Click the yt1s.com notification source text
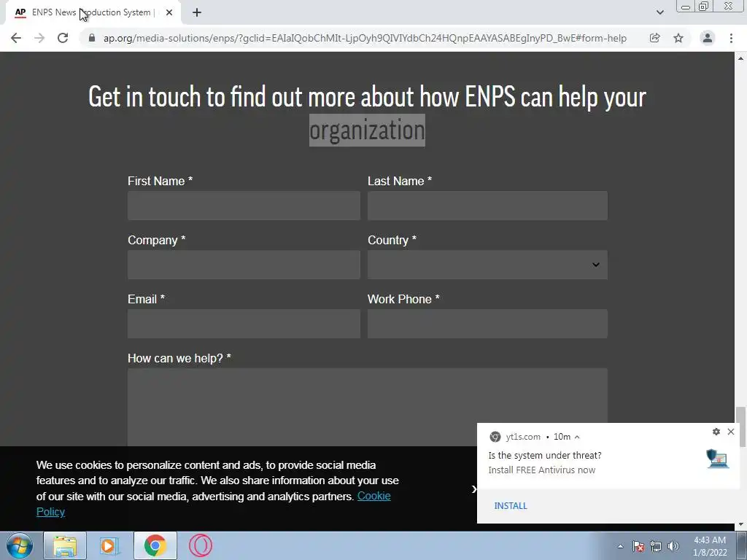Viewport: 747px width, 560px height. [523, 437]
